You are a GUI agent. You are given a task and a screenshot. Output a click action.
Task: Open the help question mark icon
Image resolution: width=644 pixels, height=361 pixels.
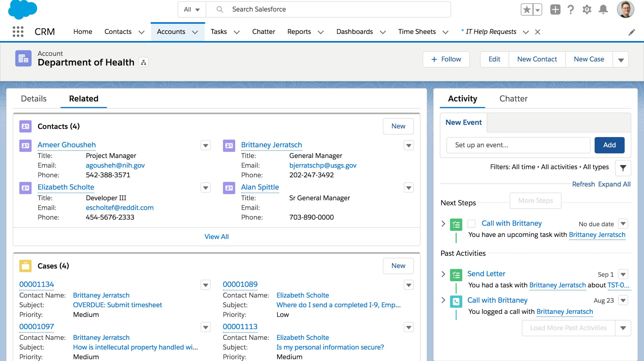click(x=571, y=10)
